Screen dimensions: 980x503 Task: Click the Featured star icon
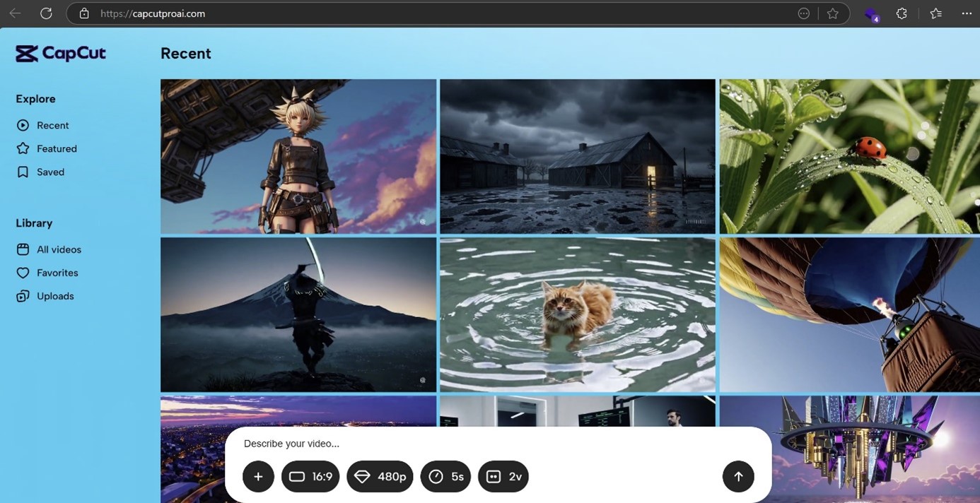(x=23, y=148)
